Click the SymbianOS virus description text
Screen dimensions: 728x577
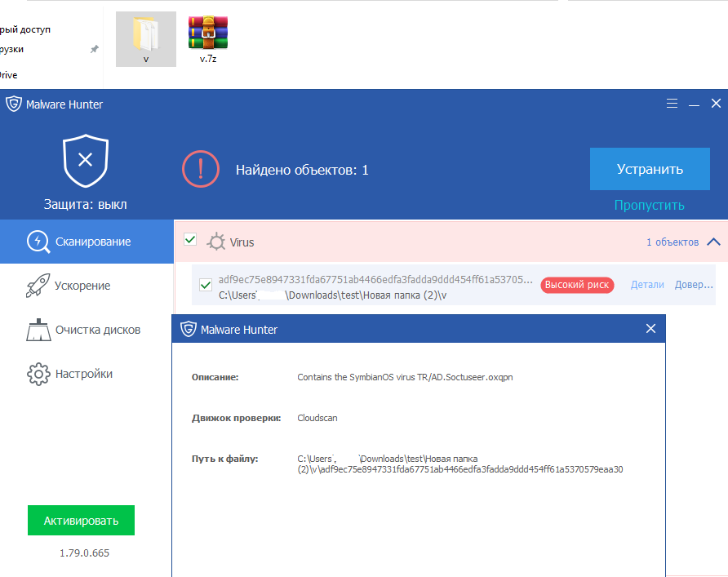coord(405,377)
